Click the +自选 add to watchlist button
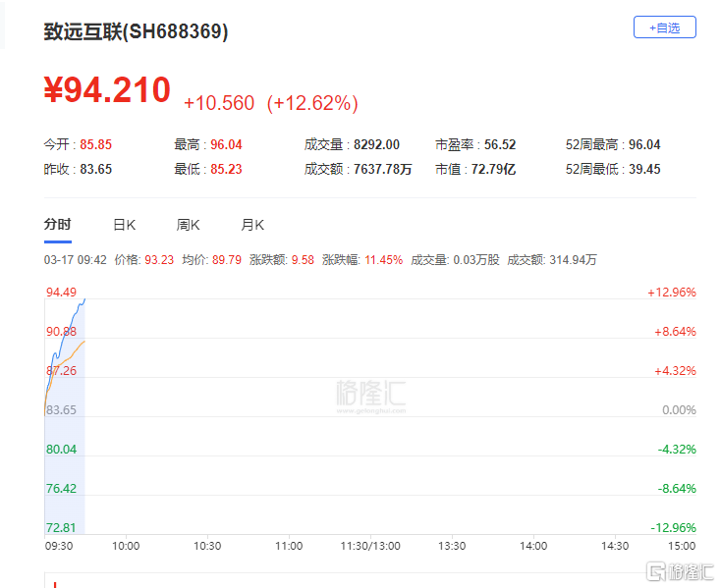Screen dimensions: 720x588 tap(664, 27)
